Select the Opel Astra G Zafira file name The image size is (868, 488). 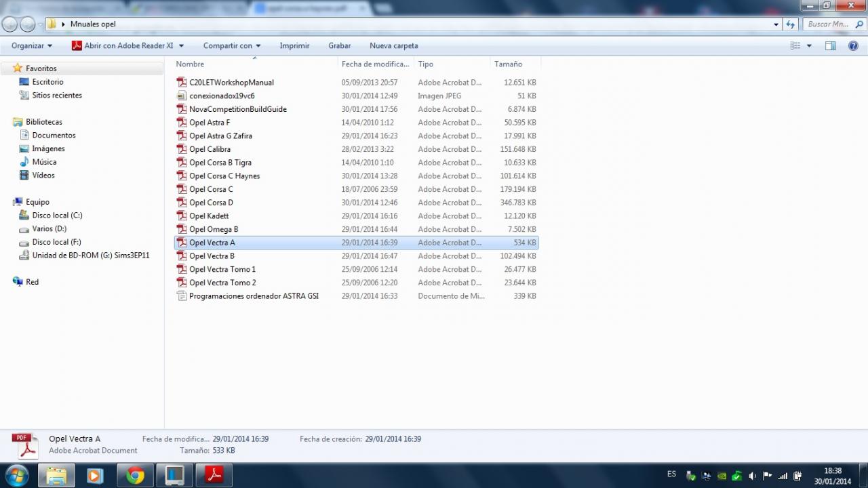click(x=220, y=136)
